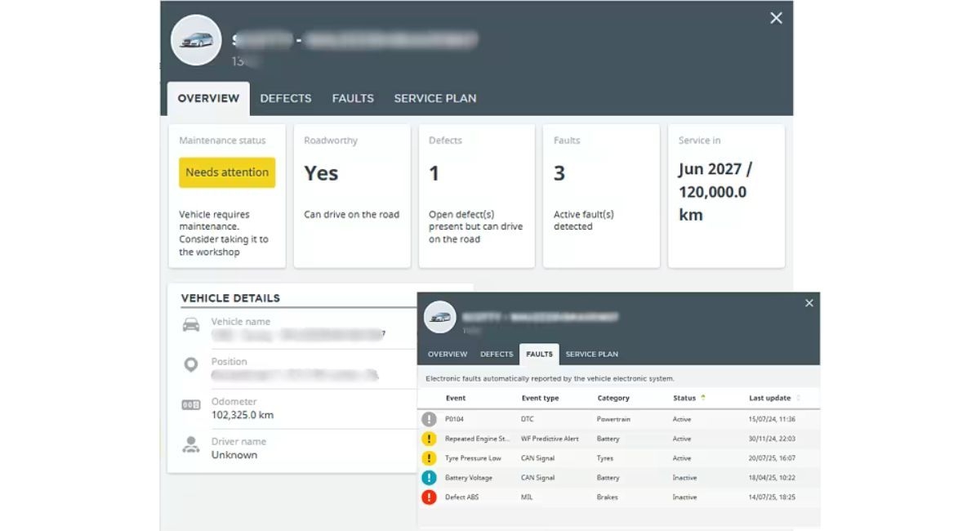The image size is (980, 531).
Task: Select the car icon beside Vehicle name
Action: tap(191, 324)
